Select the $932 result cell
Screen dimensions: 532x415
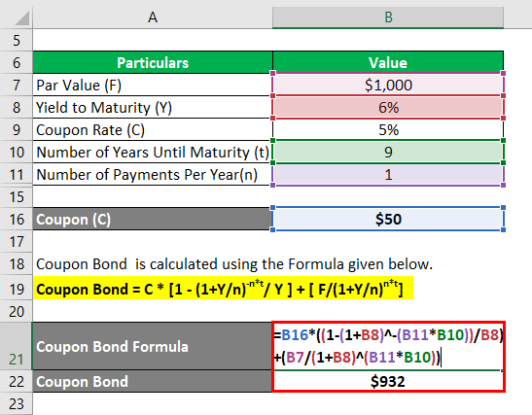[388, 381]
